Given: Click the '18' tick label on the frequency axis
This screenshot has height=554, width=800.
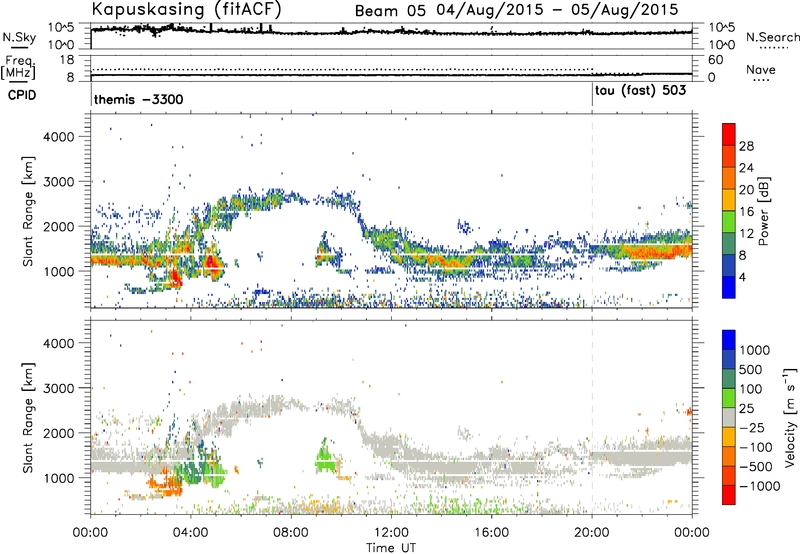Looking at the screenshot, I should click(x=67, y=60).
